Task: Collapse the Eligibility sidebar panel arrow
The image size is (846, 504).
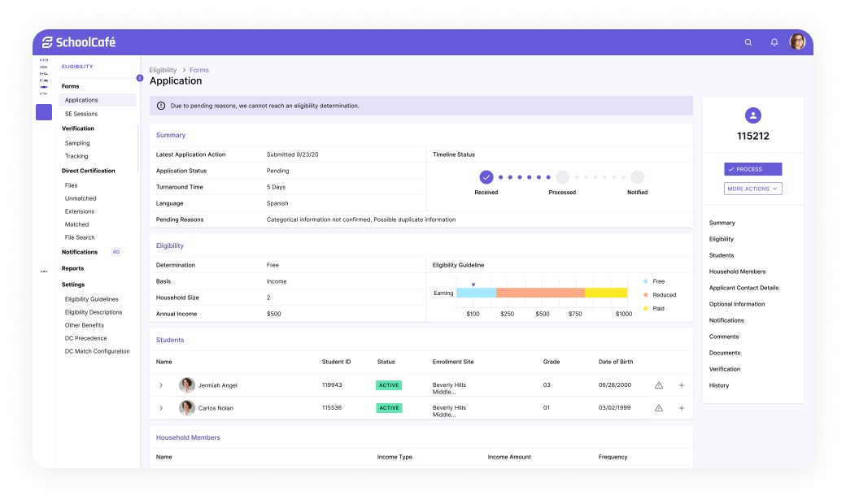Action: pyautogui.click(x=140, y=78)
